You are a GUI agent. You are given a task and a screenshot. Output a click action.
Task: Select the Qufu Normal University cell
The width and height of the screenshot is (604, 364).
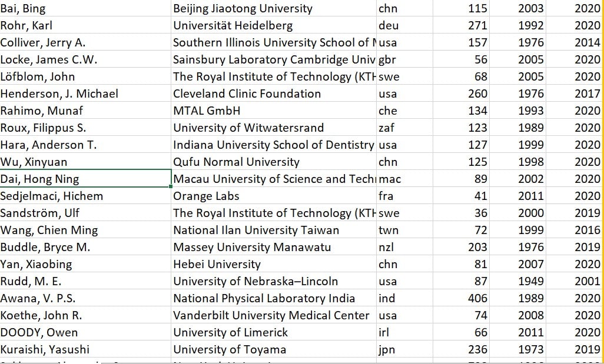pos(274,161)
